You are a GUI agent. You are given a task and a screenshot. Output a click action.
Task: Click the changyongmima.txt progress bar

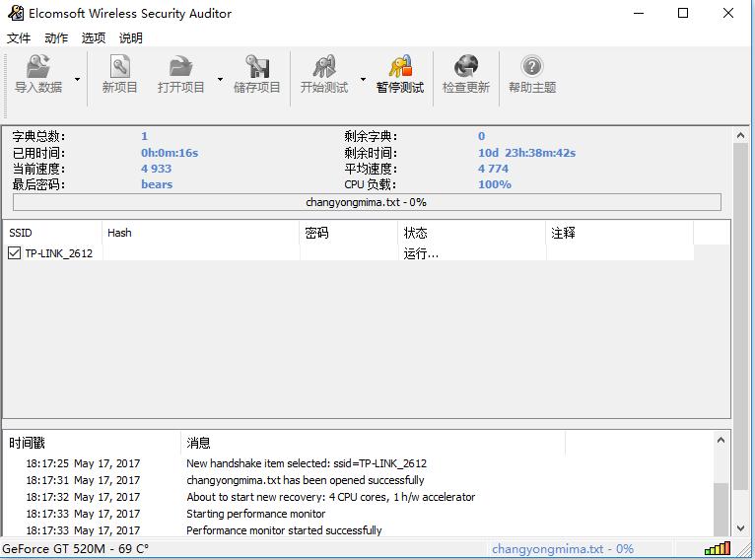click(x=367, y=202)
